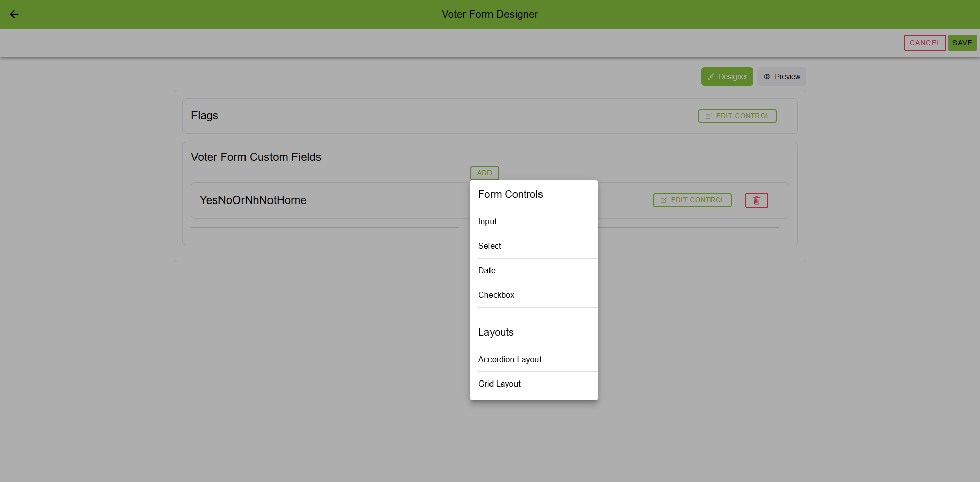Save the voter form design
980x482 pixels.
(x=962, y=43)
